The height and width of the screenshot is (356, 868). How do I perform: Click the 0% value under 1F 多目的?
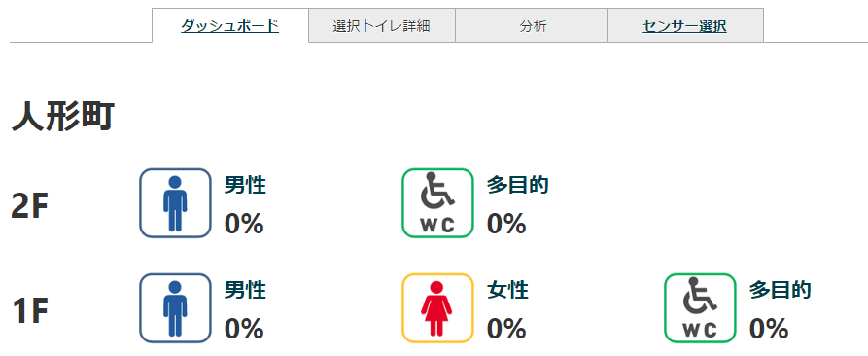[768, 329]
